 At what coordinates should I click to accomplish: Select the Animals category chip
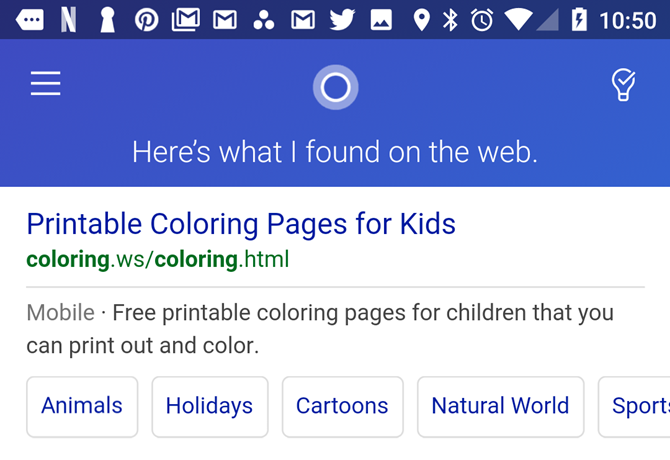coord(82,406)
